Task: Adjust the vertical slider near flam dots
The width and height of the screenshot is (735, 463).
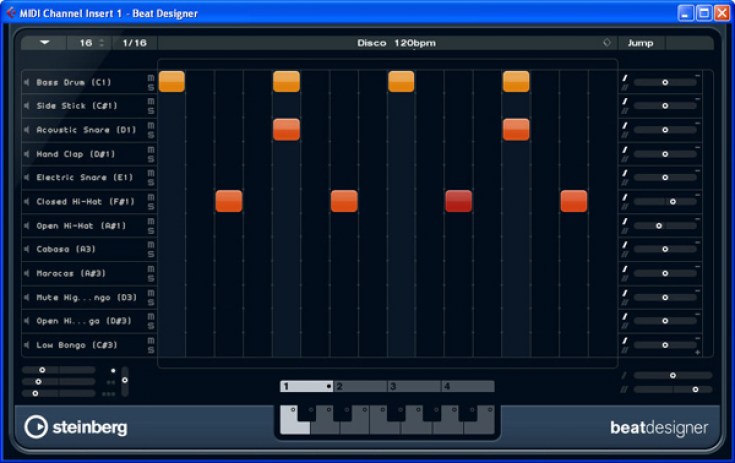Action: (125, 381)
